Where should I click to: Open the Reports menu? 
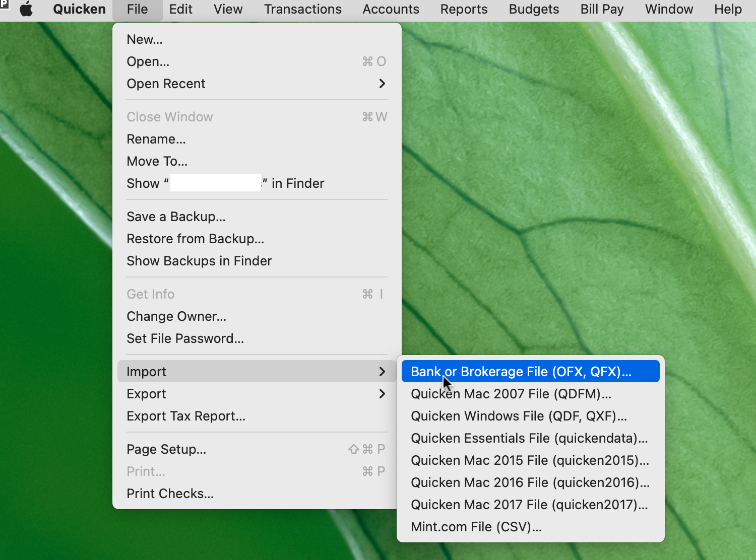click(x=463, y=9)
